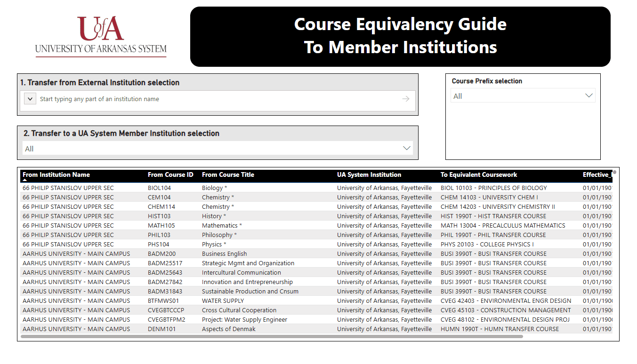Select BIOL 10103 - PRINCIPLES OF BIOLOGY cell
The image size is (637, 364).
point(494,188)
